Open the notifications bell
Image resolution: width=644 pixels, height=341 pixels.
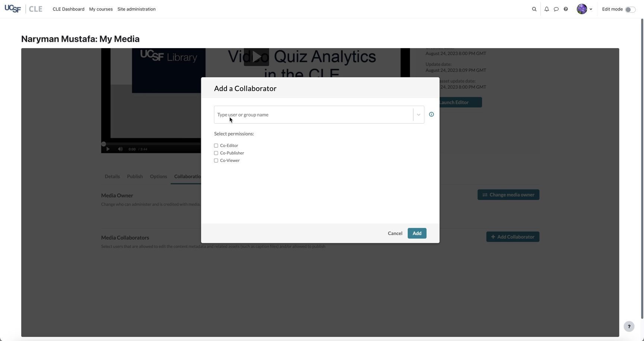546,9
